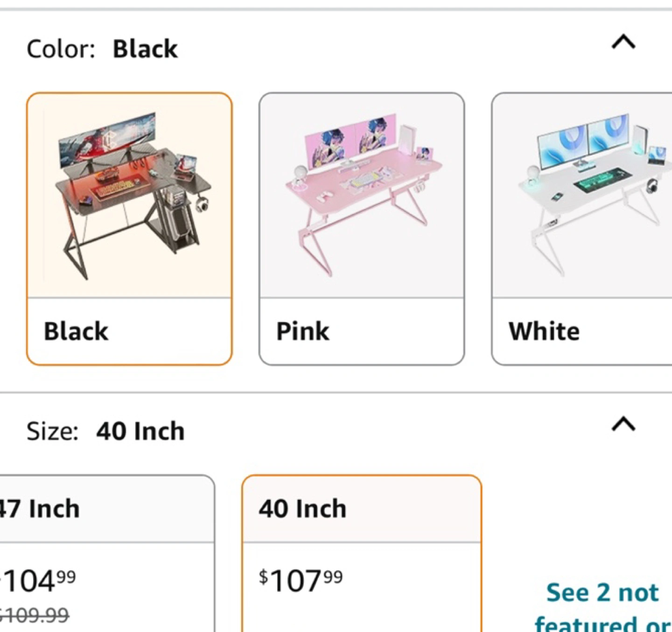Click the 'Color:' heading label

pyautogui.click(x=61, y=49)
